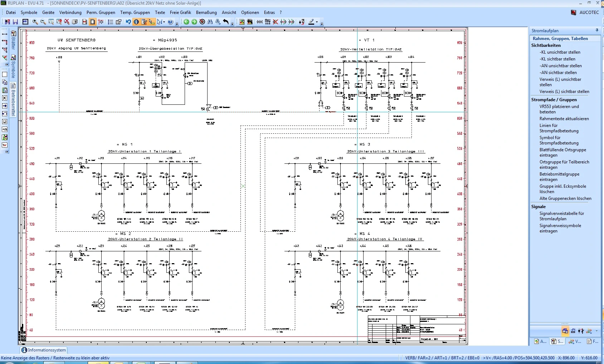Click the blue undo arrow icon
This screenshot has height=364, width=604.
pyautogui.click(x=128, y=22)
